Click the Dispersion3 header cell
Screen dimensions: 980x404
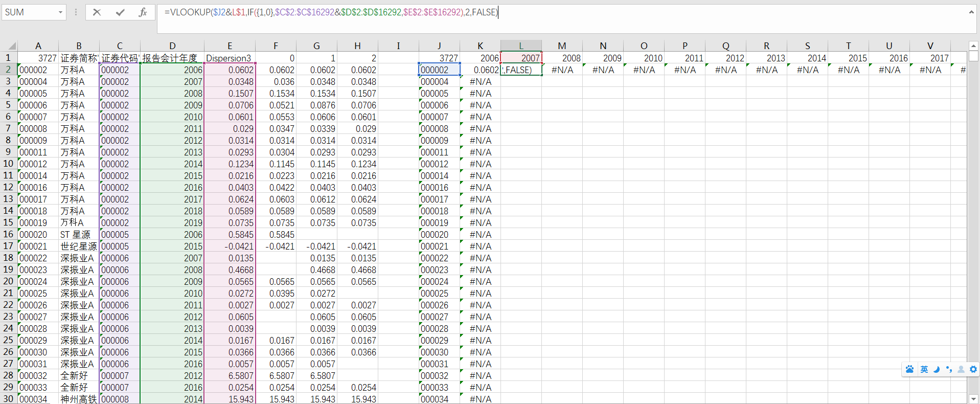(230, 58)
